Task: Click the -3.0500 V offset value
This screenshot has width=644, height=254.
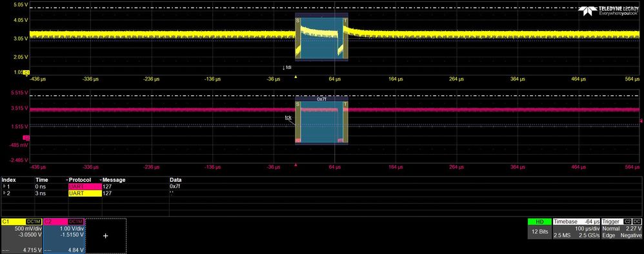Action: click(30, 235)
